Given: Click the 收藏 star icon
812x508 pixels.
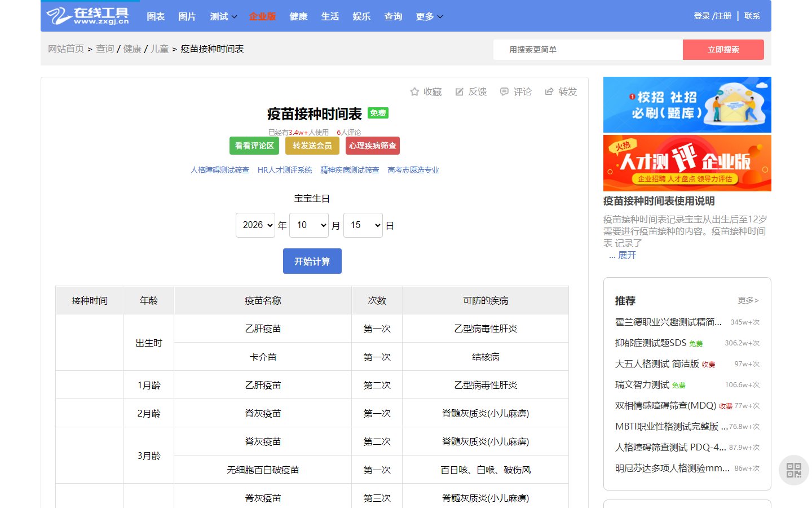Looking at the screenshot, I should tap(414, 91).
